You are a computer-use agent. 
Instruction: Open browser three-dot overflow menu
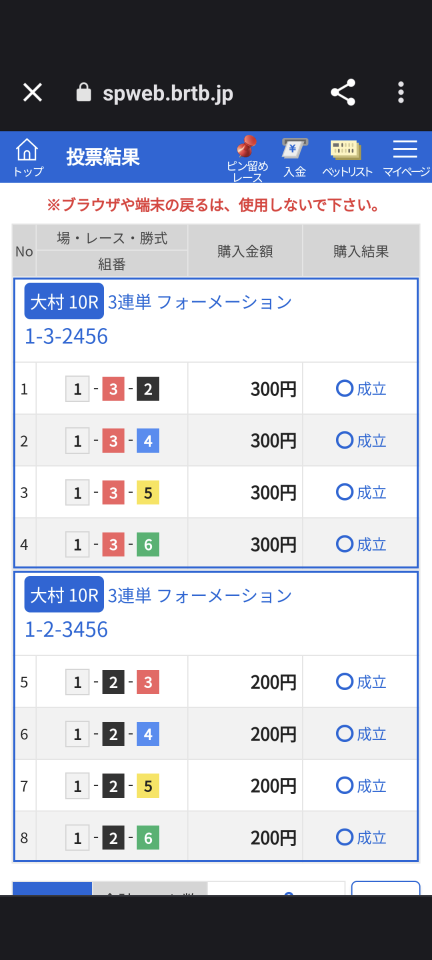[x=401, y=92]
